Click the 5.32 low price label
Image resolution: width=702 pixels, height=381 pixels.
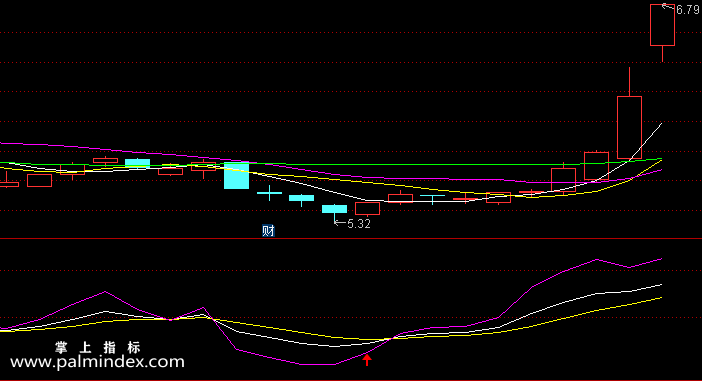[x=359, y=224]
